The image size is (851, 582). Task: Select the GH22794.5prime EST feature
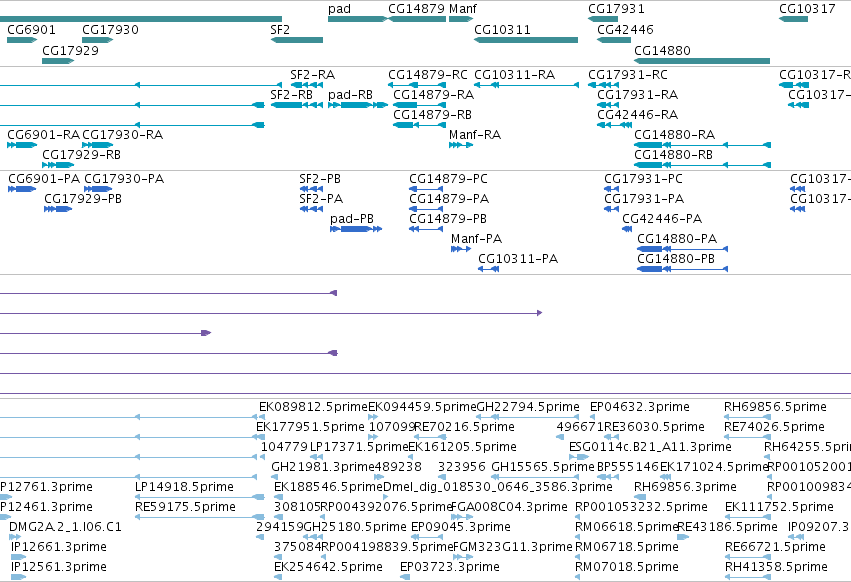point(527,417)
